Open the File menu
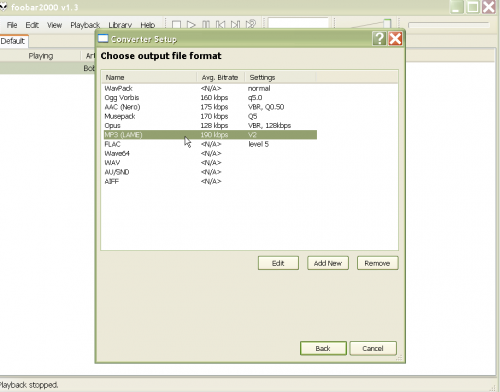500x392 pixels. point(12,25)
